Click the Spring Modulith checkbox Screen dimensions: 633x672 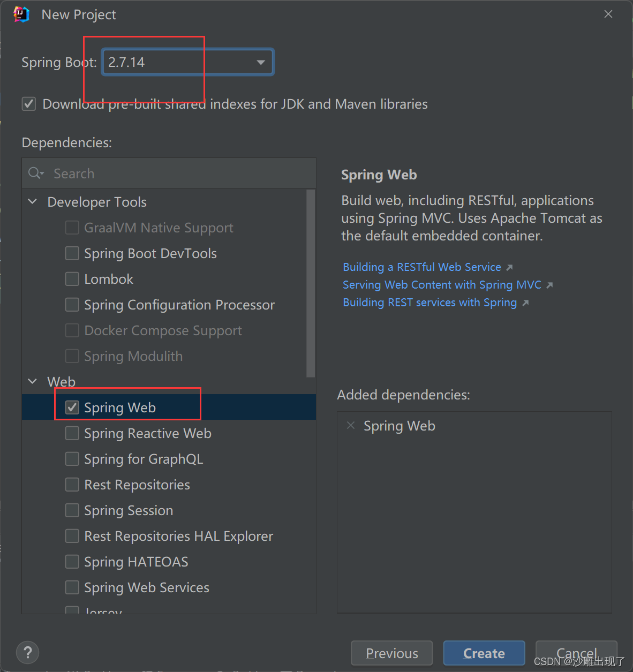[72, 356]
